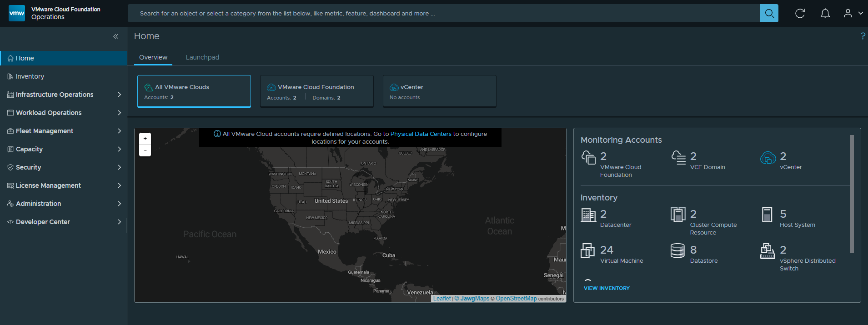Expand Infrastructure Operations chevron
Viewport: 868px width, 325px height.
(120, 95)
